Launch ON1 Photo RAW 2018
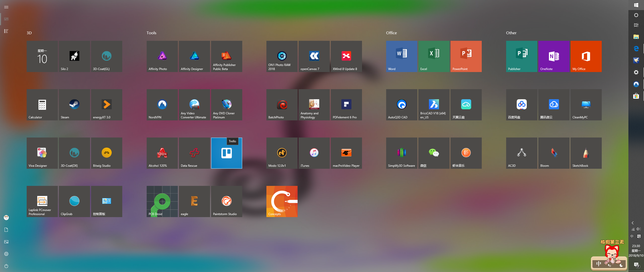The width and height of the screenshot is (644, 272). click(282, 56)
